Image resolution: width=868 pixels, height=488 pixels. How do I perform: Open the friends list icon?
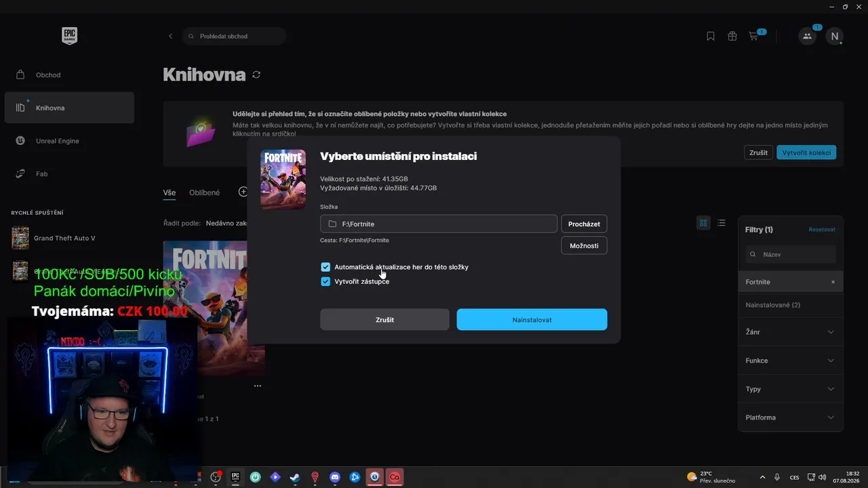(x=807, y=36)
